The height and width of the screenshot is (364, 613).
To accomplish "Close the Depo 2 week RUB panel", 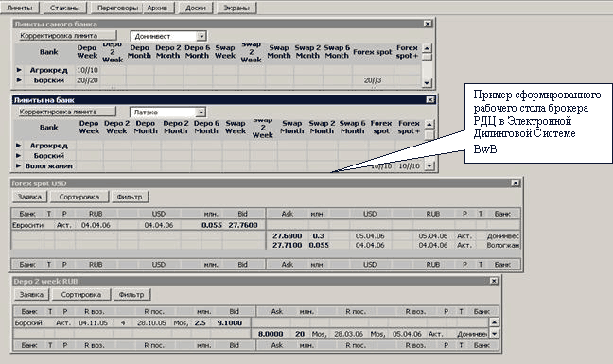I will [x=494, y=281].
